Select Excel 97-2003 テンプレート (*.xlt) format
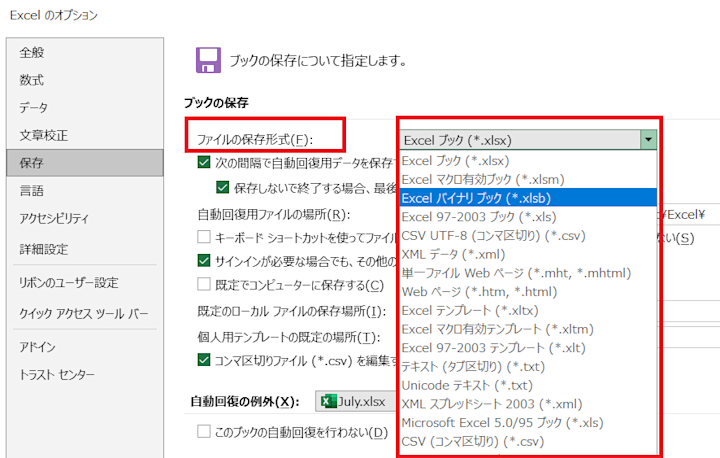 [x=528, y=348]
